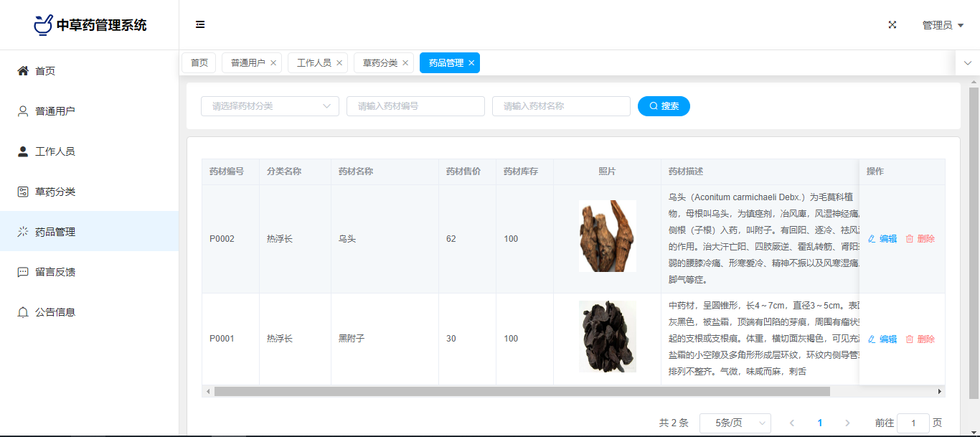
Task: Expand the tabs overflow chevron
Action: tap(967, 63)
